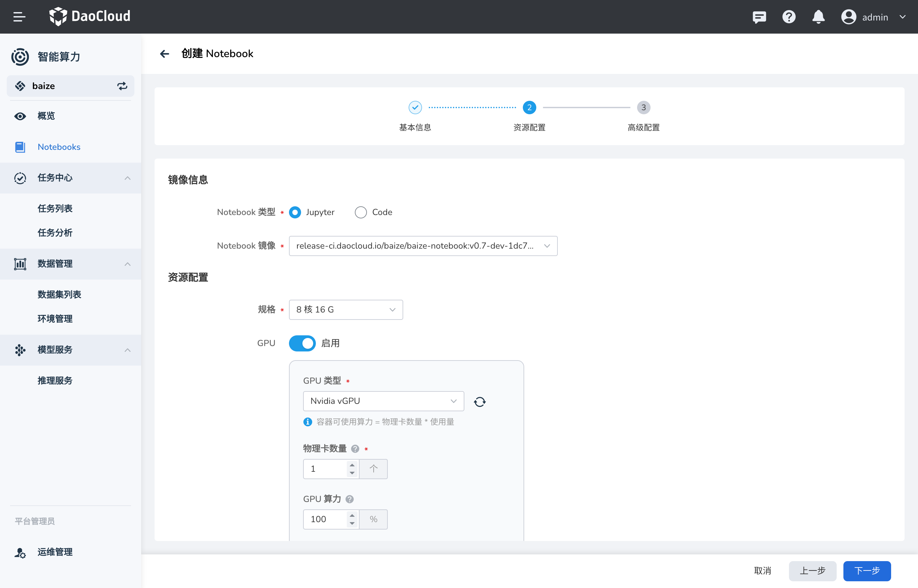Click the 上一步 button
The height and width of the screenshot is (588, 918).
(x=812, y=571)
